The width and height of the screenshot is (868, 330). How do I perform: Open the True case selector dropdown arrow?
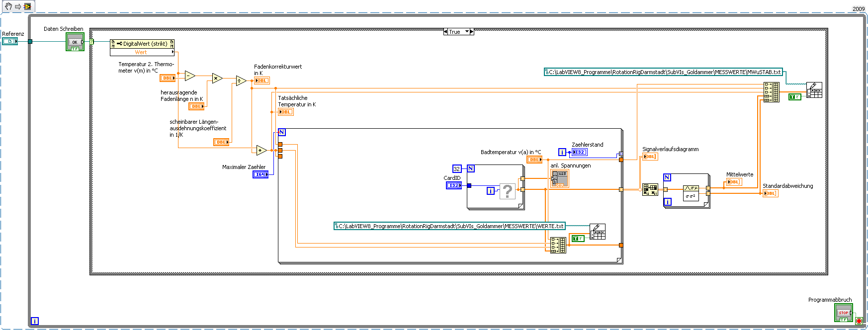(467, 32)
